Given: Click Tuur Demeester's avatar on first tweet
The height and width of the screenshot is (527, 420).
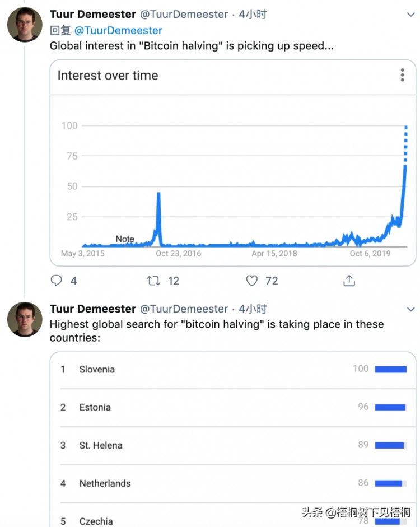Looking at the screenshot, I should click(x=25, y=25).
